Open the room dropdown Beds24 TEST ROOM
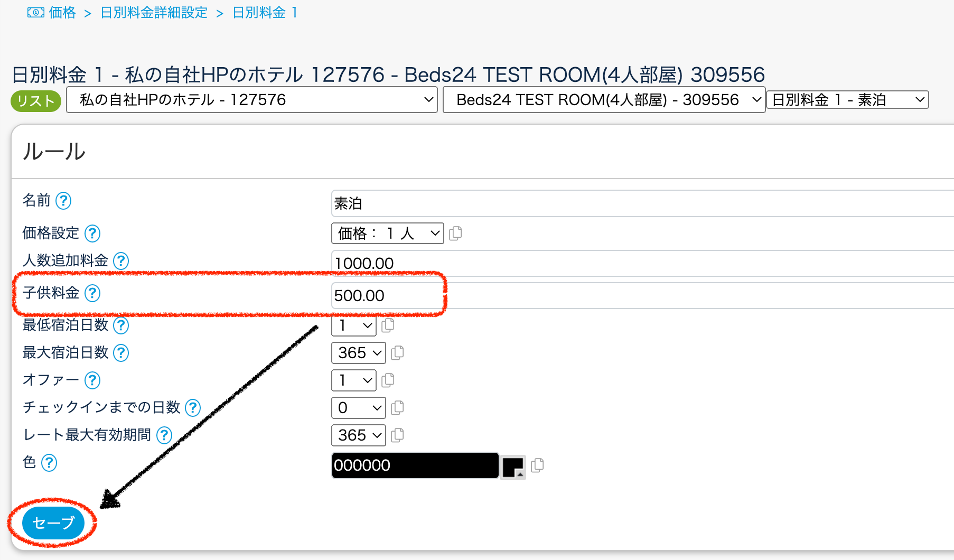The height and width of the screenshot is (560, 954). pos(603,99)
